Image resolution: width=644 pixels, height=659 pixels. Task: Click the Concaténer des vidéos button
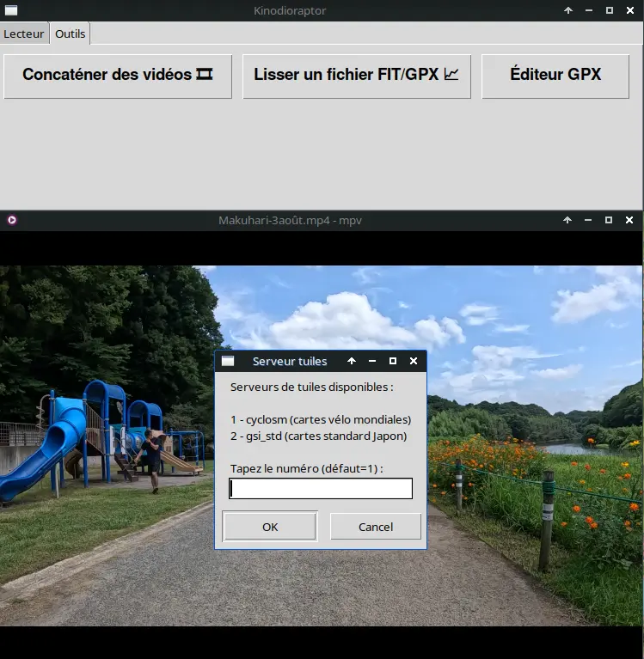(x=118, y=75)
